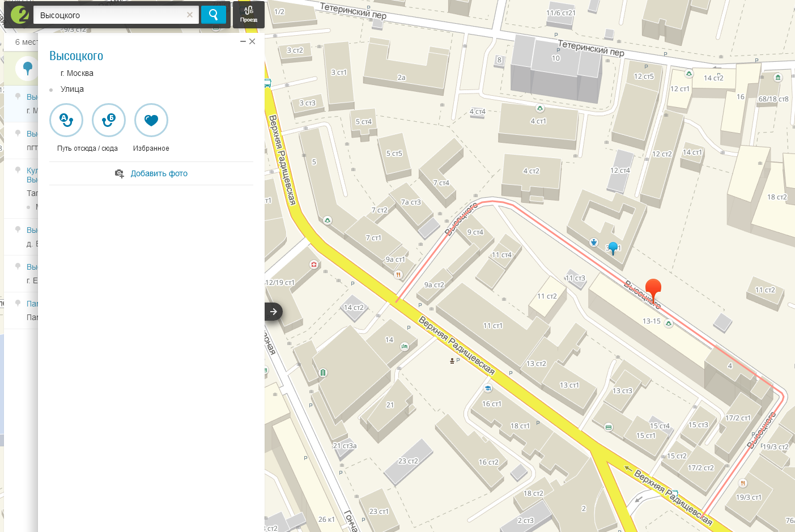Click the route-from-here A icon
The height and width of the screenshot is (532, 795).
66,120
